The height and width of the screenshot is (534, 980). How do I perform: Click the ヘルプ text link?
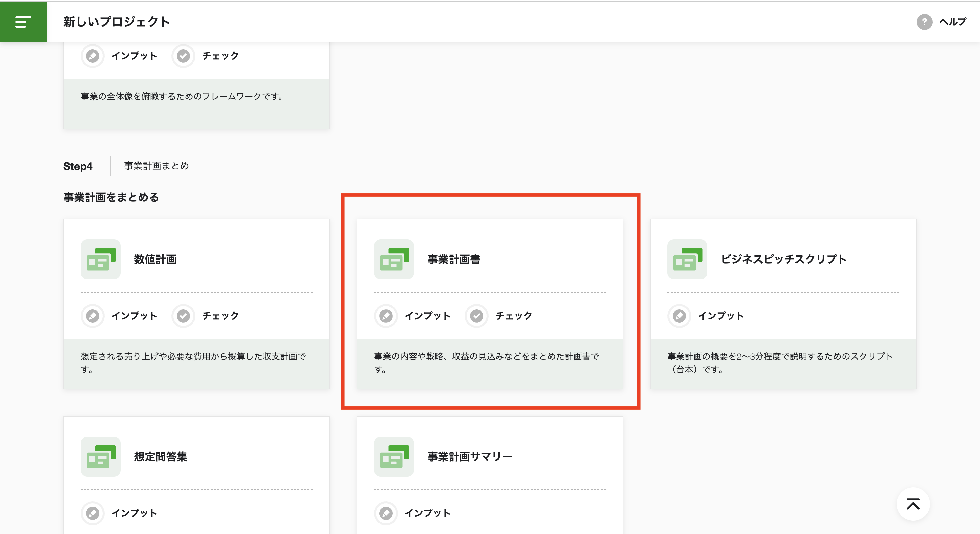952,22
